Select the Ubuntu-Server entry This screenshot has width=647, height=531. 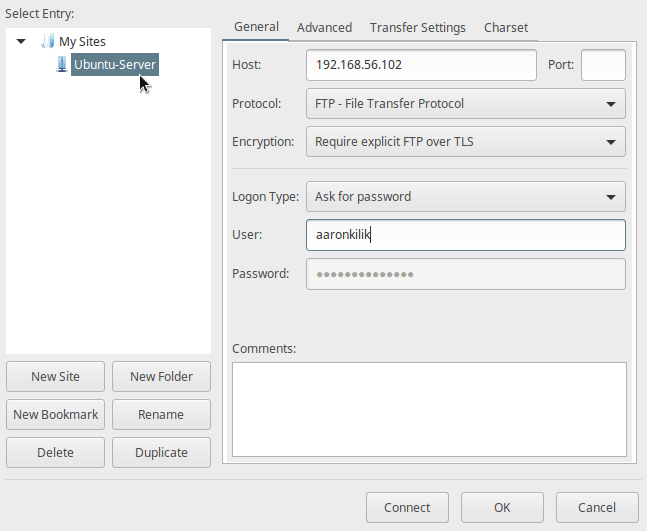point(115,64)
